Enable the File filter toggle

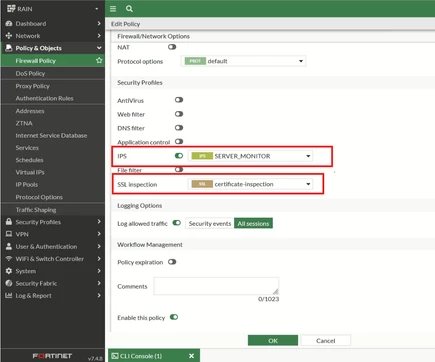(179, 169)
